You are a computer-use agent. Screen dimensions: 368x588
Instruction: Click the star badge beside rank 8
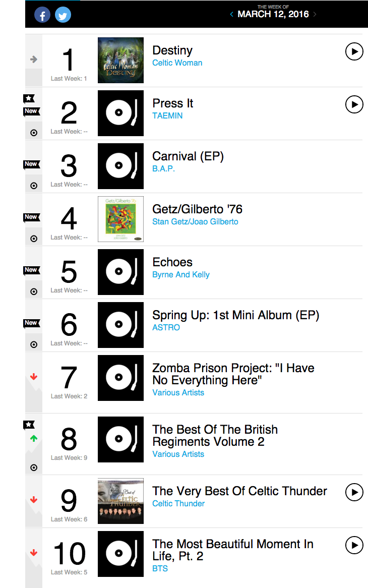click(29, 425)
